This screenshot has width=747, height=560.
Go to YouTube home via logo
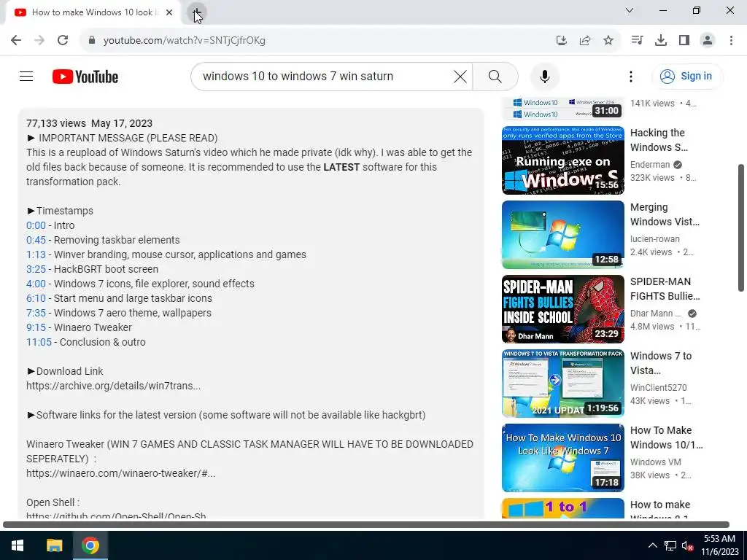point(85,76)
